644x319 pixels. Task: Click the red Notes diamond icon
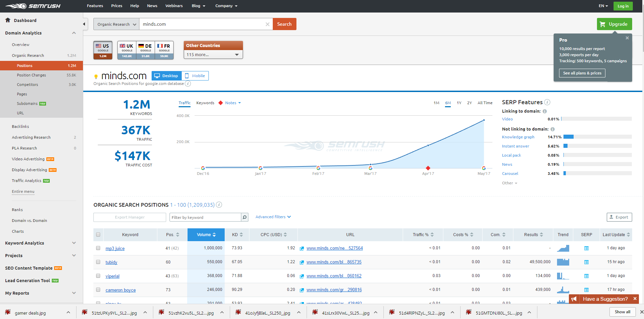(x=221, y=103)
